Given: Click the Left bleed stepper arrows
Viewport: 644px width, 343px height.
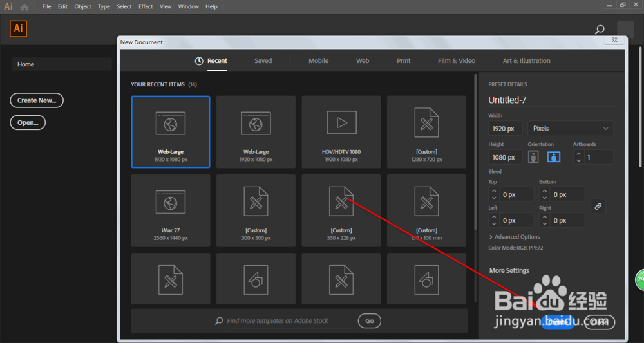Looking at the screenshot, I should click(x=494, y=220).
